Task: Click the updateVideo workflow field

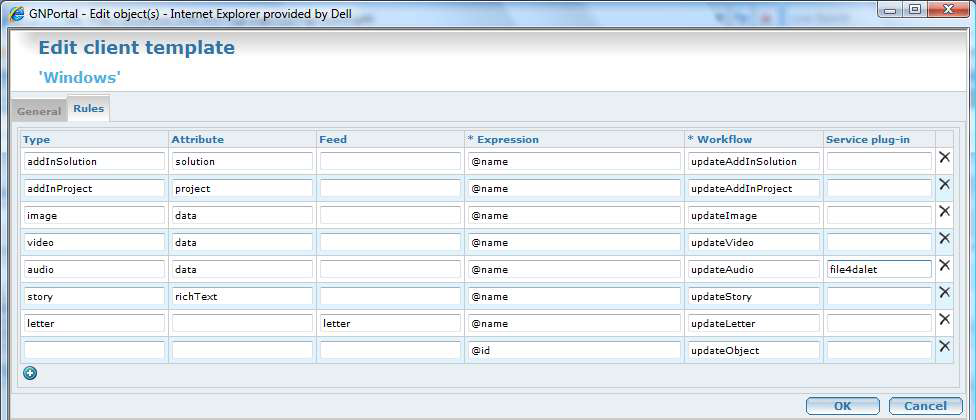Action: pyautogui.click(x=754, y=242)
